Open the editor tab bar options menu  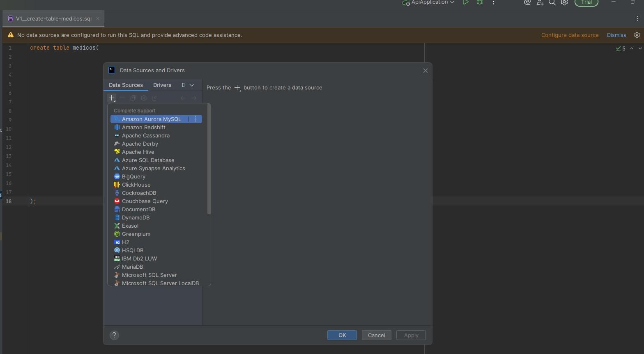(x=637, y=18)
